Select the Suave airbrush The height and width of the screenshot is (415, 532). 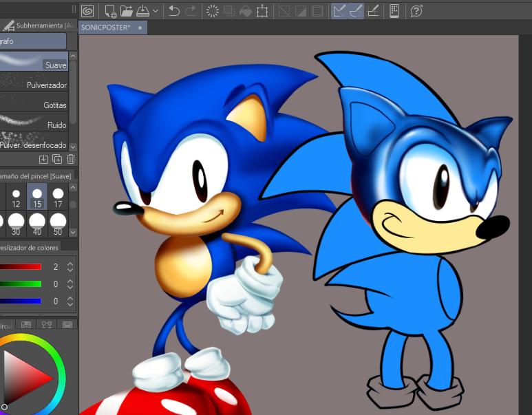(34, 61)
